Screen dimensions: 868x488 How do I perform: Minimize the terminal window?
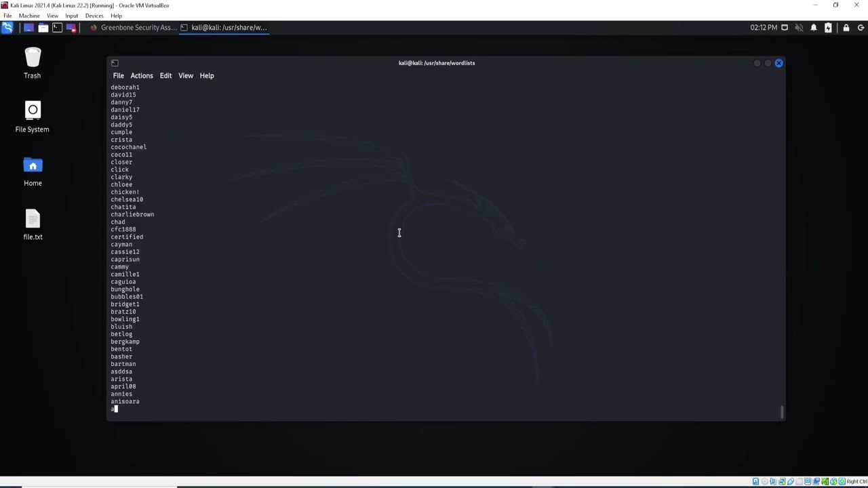(757, 63)
